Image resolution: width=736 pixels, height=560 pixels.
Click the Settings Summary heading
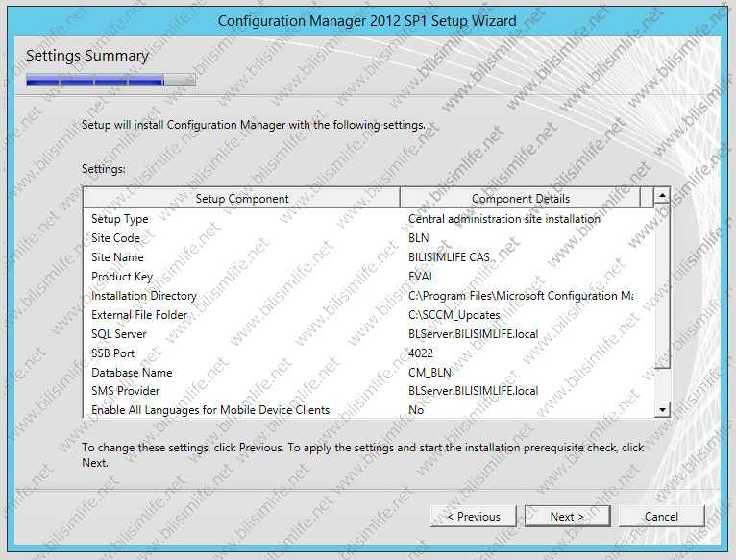coord(87,56)
